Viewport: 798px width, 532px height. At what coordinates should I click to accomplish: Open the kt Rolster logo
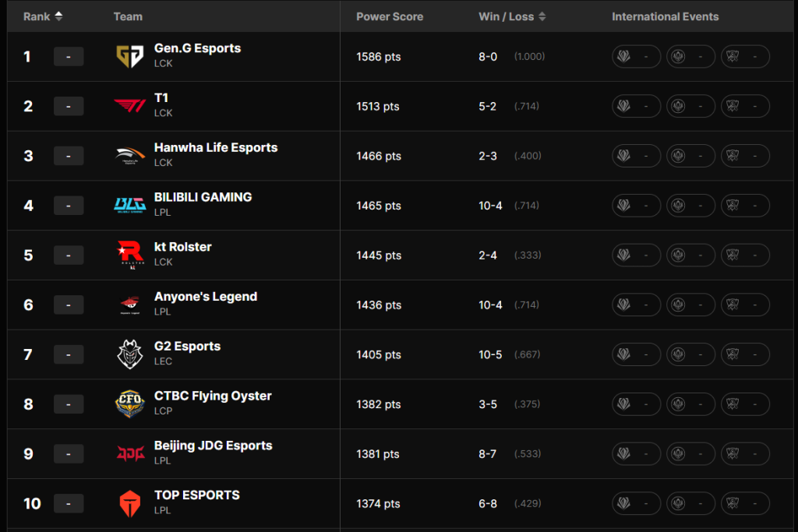[x=129, y=255]
